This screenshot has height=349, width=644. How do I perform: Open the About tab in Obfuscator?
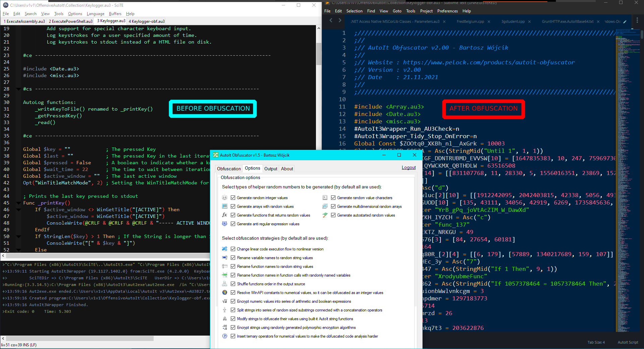[287, 169]
